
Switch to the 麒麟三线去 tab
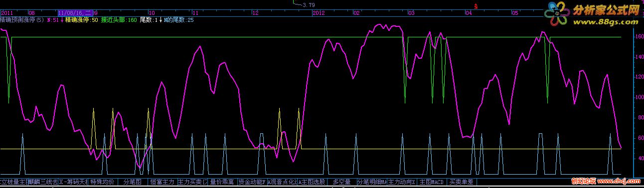tap(43, 182)
